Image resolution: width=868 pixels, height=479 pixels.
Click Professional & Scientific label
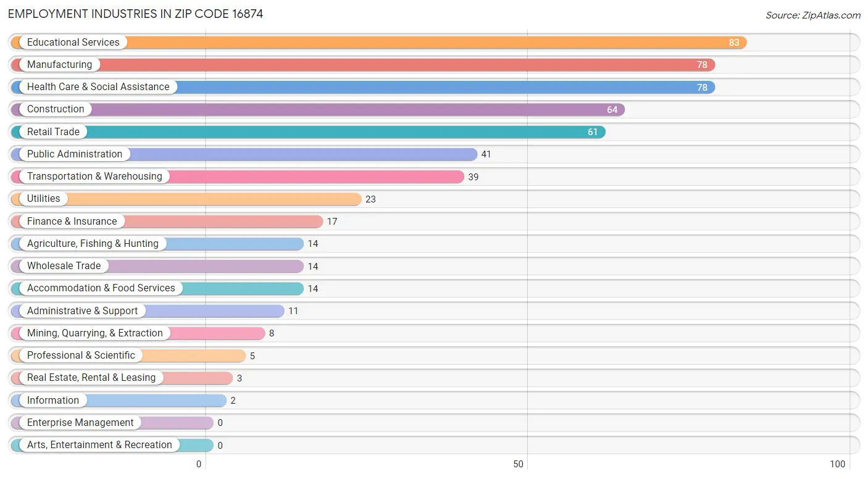81,356
